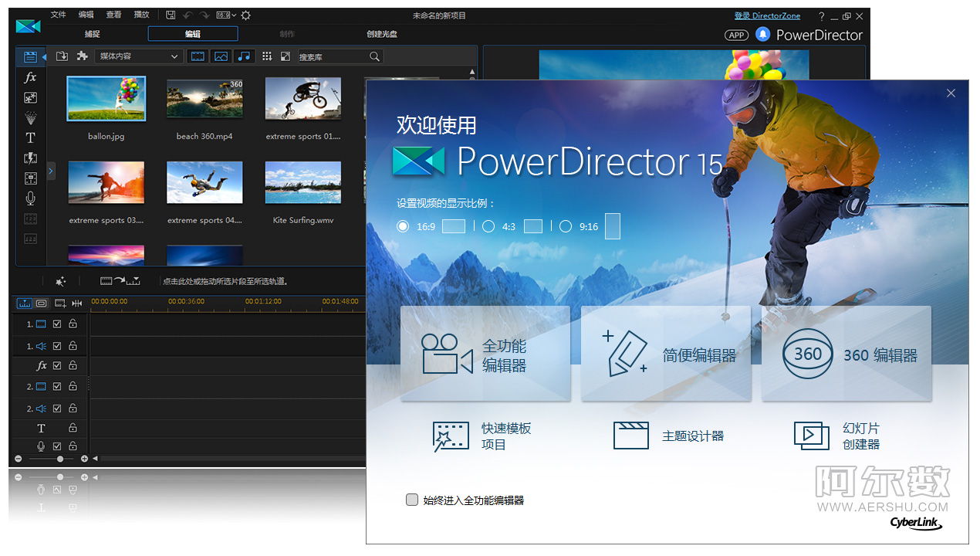
Task: Open the 编辑 menu in menu bar
Action: tap(86, 15)
